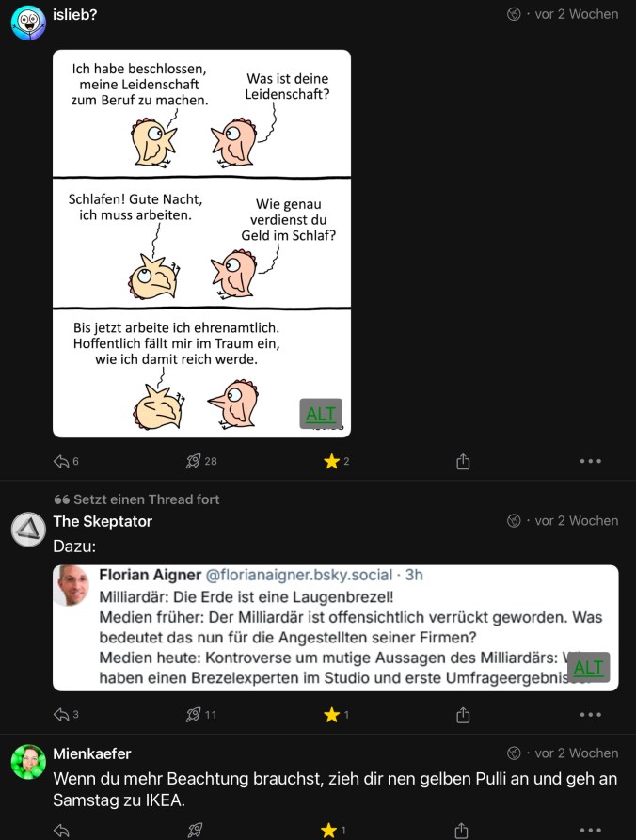Open more options for Mienkaefer's post
The height and width of the screenshot is (840, 636).
tap(590, 830)
